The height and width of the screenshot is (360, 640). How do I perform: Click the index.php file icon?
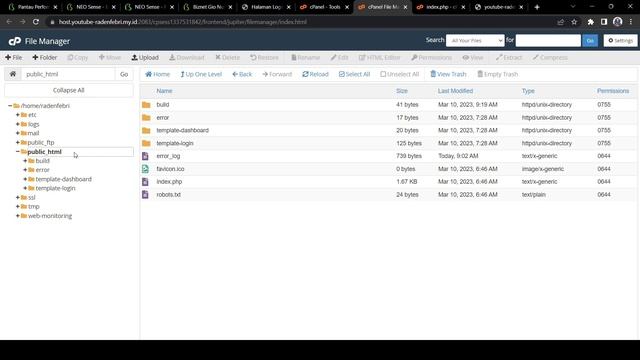[145, 182]
